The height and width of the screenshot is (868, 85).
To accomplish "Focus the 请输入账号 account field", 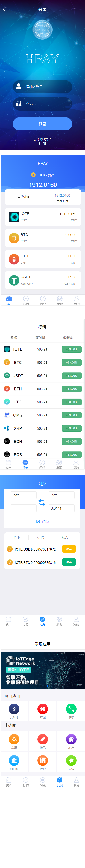I will (42, 87).
